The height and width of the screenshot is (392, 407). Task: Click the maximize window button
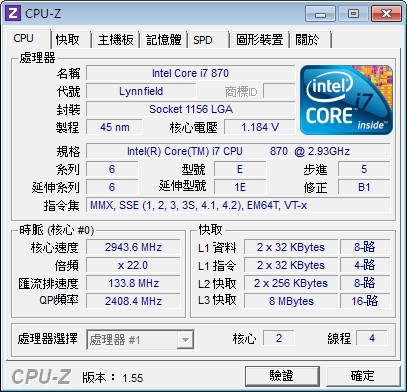click(353, 14)
